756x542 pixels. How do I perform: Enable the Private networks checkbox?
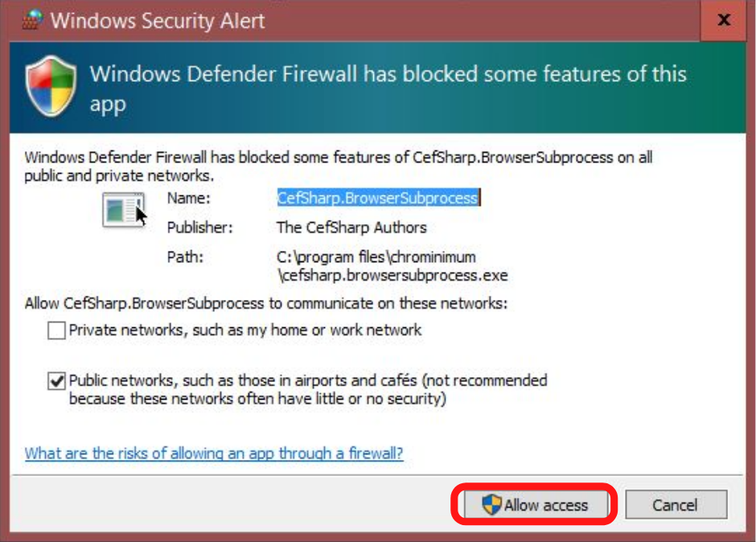(56, 331)
